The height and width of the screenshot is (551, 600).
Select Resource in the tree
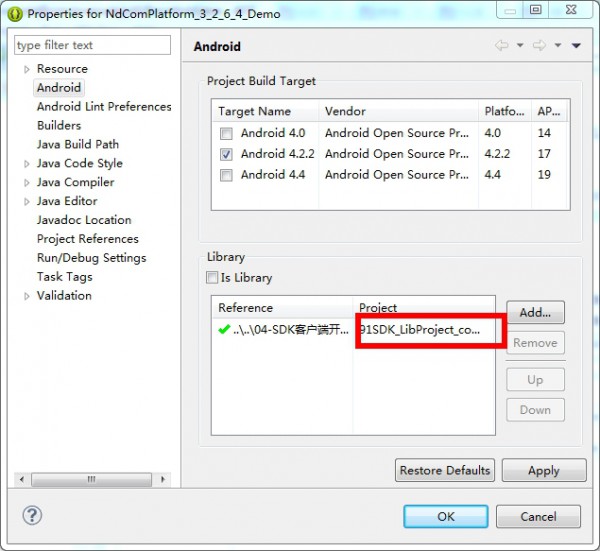[x=62, y=69]
